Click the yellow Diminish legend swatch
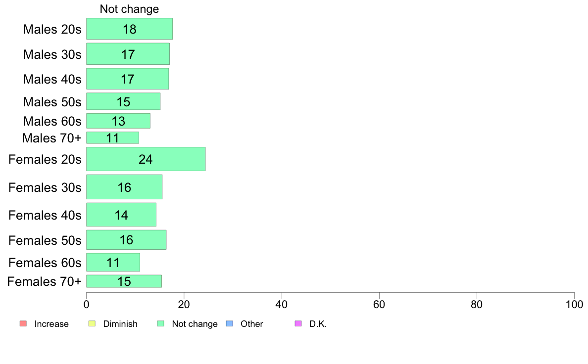 [92, 323]
